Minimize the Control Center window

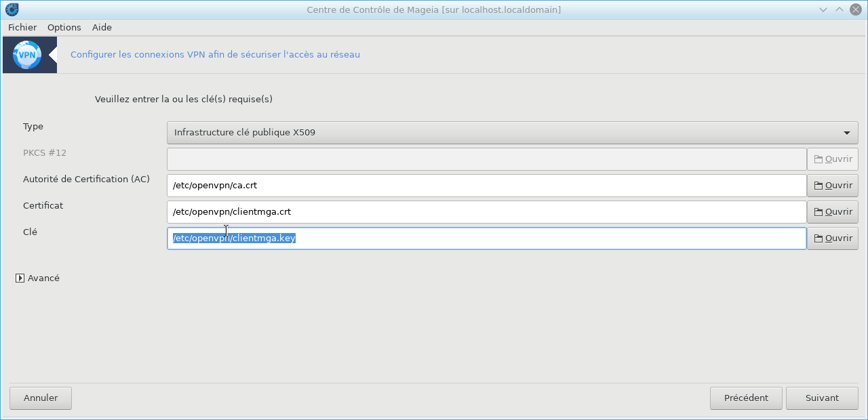point(823,9)
